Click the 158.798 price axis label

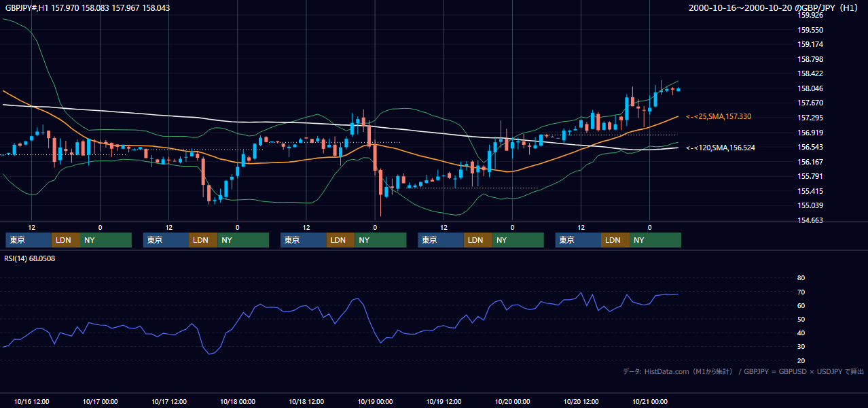(810, 59)
